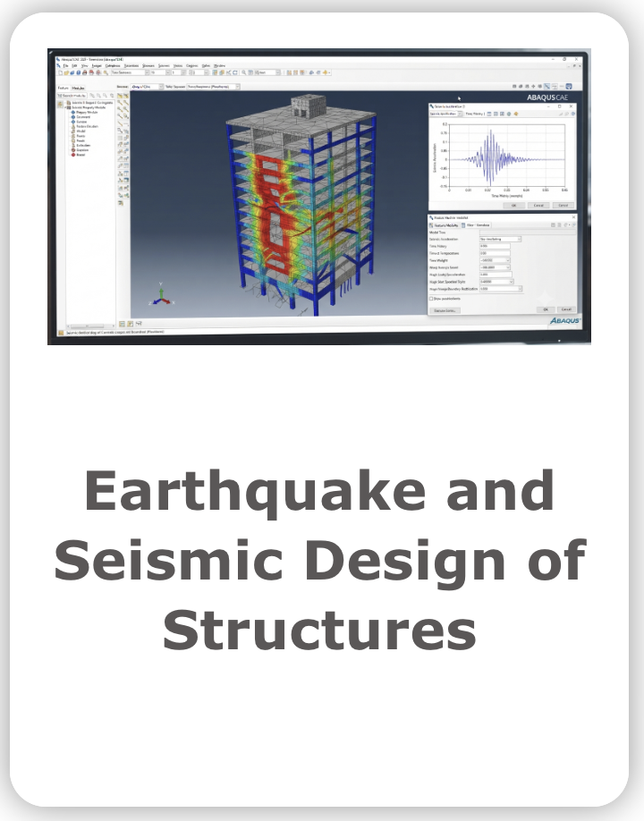Click the seismic acceleration waveform plot

pos(507,156)
